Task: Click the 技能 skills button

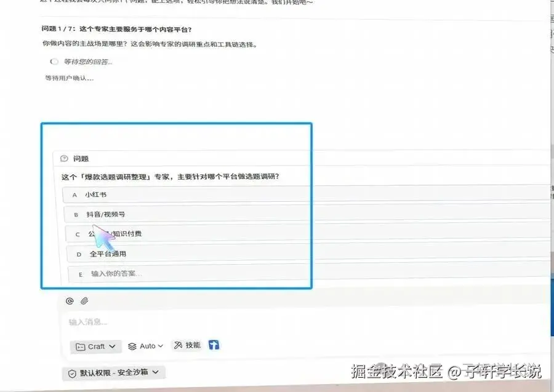Action: 187,345
